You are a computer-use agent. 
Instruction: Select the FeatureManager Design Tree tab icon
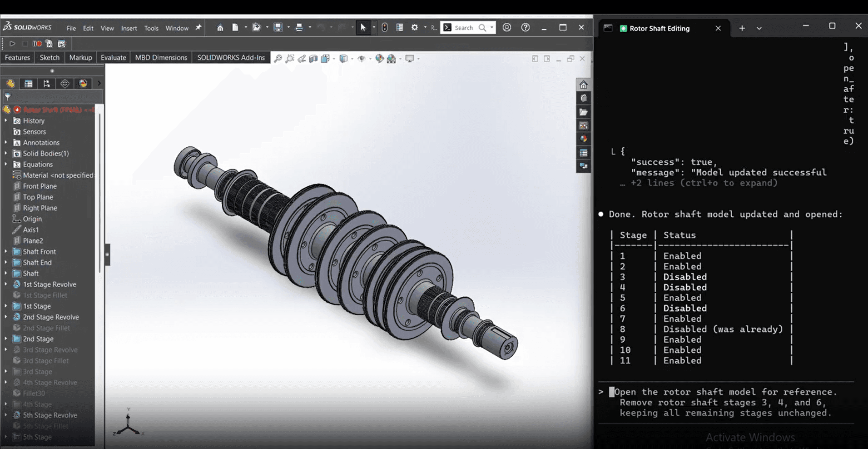[10, 84]
